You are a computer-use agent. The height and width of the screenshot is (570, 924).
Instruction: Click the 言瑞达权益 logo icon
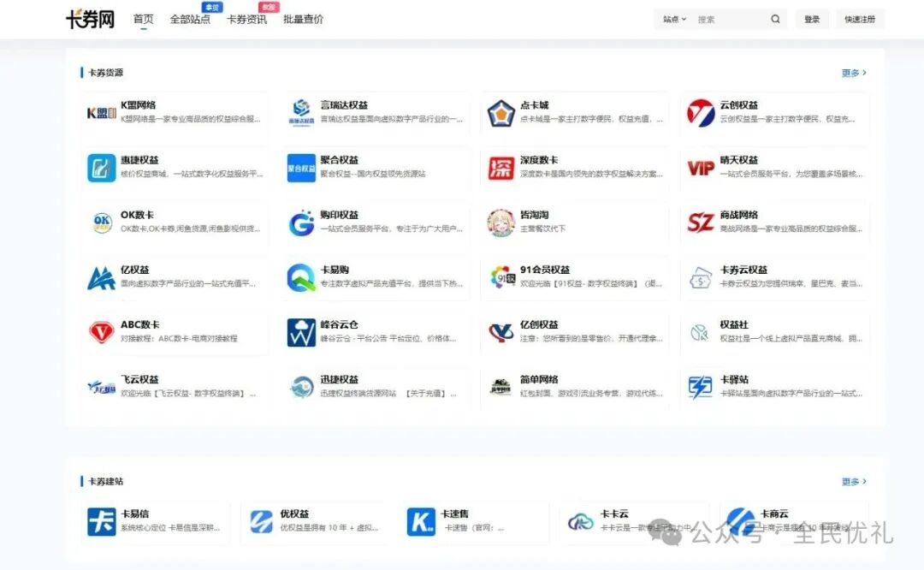pyautogui.click(x=301, y=113)
